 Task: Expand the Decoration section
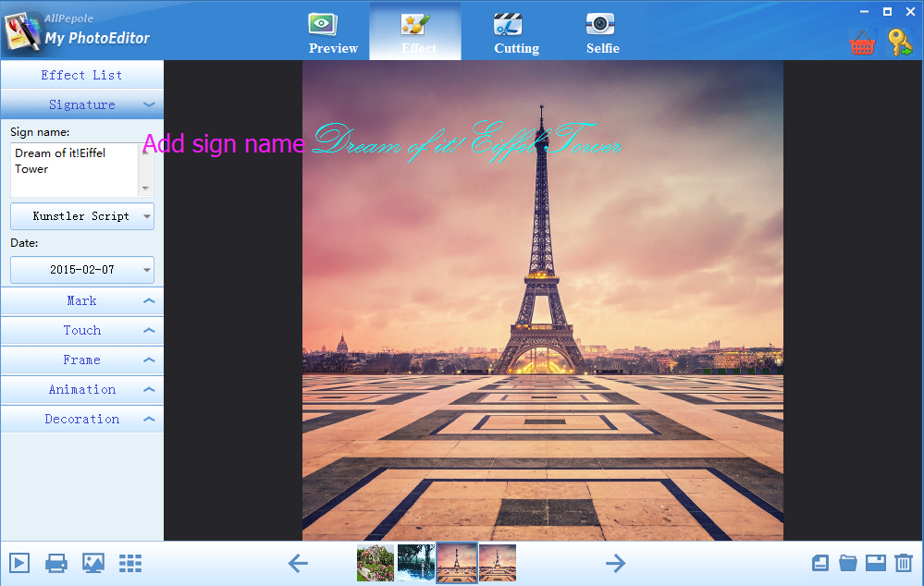(82, 419)
